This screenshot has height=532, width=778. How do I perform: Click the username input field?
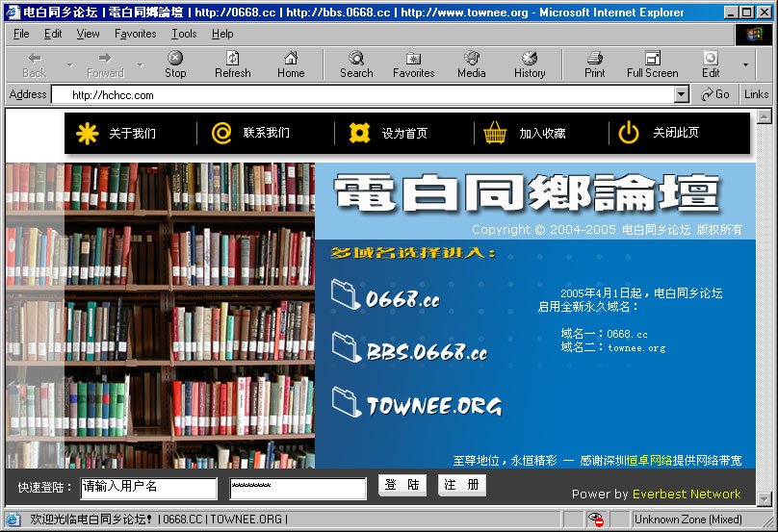coord(148,488)
